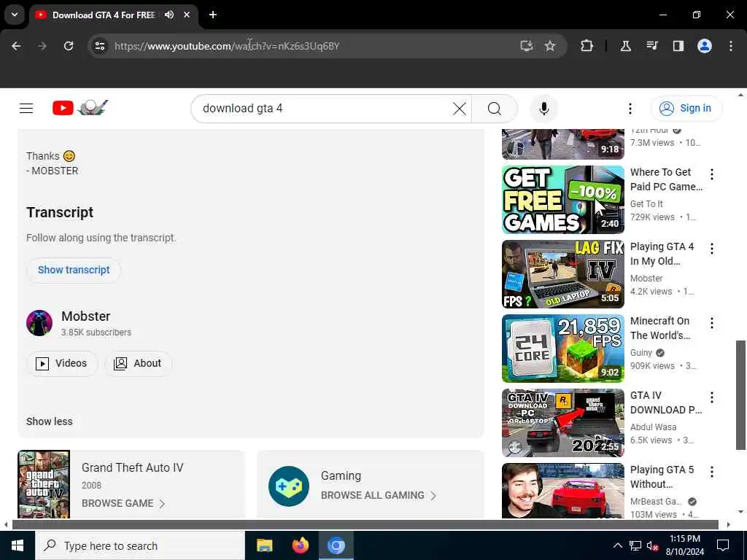Reload the current page
The image size is (747, 560).
[x=69, y=46]
